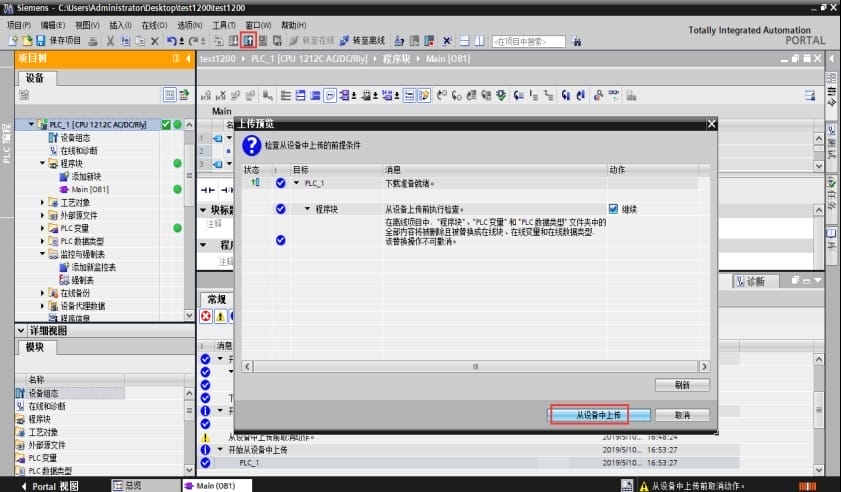Click the 取消 cancel button
The width and height of the screenshot is (841, 492).
point(682,414)
